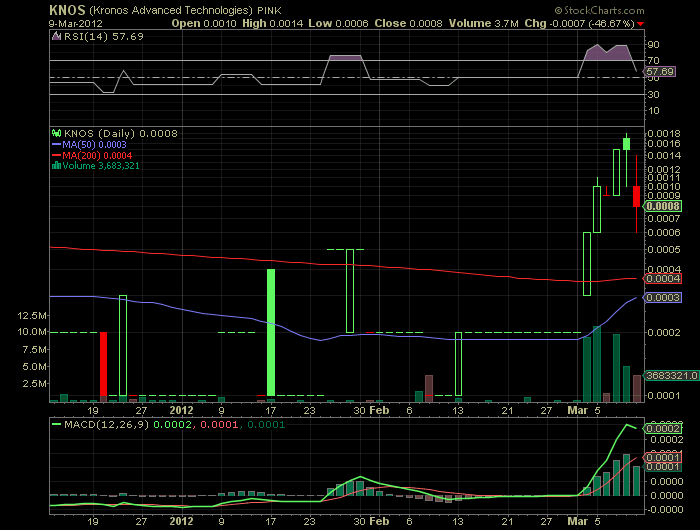
Task: Click the 3683321.0 volume tag
Action: [x=671, y=376]
